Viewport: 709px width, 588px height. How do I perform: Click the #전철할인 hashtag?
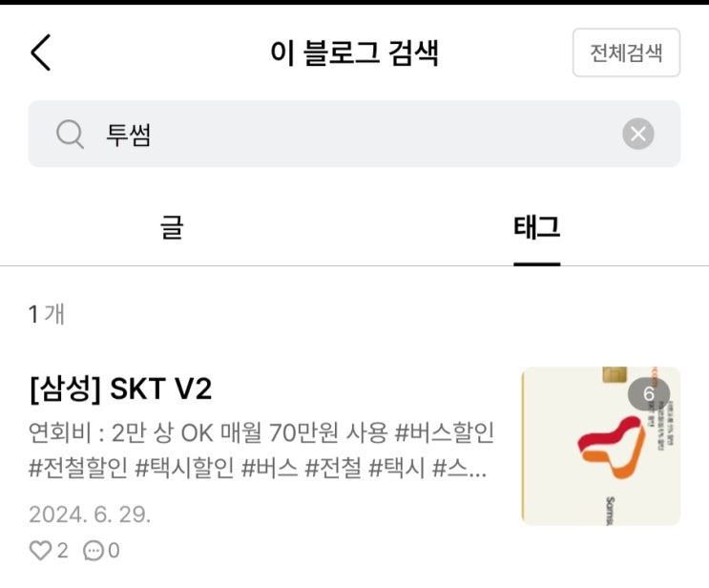pos(78,468)
